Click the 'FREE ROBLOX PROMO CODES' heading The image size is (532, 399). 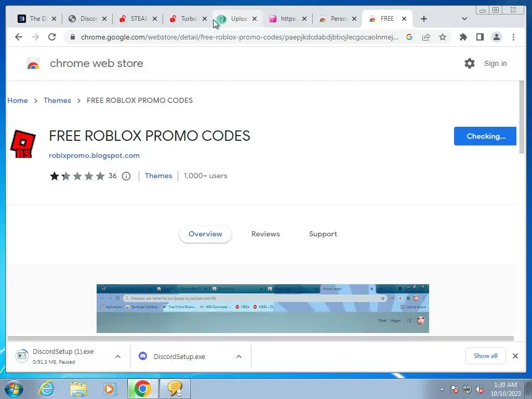coord(150,136)
